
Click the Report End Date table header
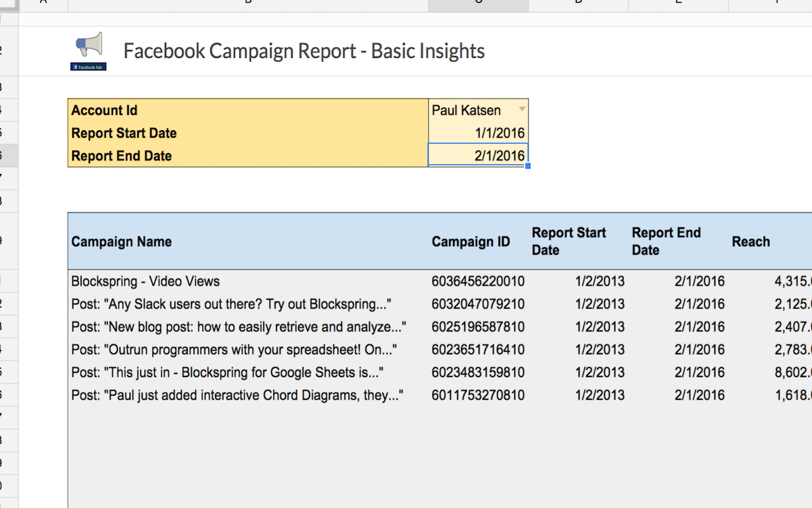coord(666,241)
